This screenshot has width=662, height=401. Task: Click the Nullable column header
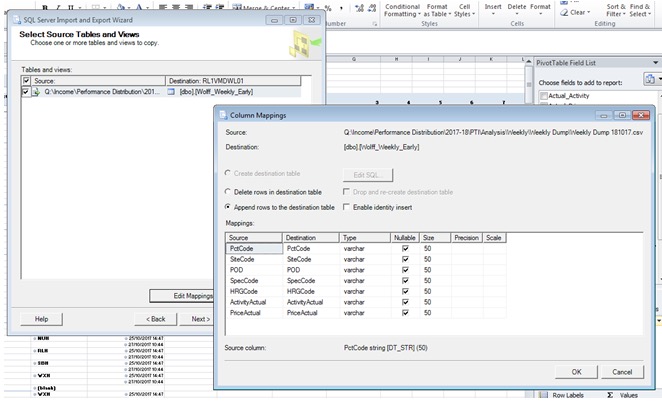click(405, 238)
